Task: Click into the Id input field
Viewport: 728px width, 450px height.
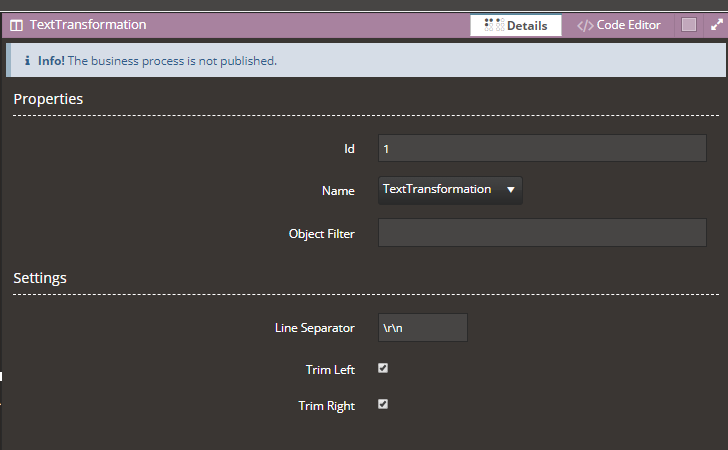Action: [542, 148]
